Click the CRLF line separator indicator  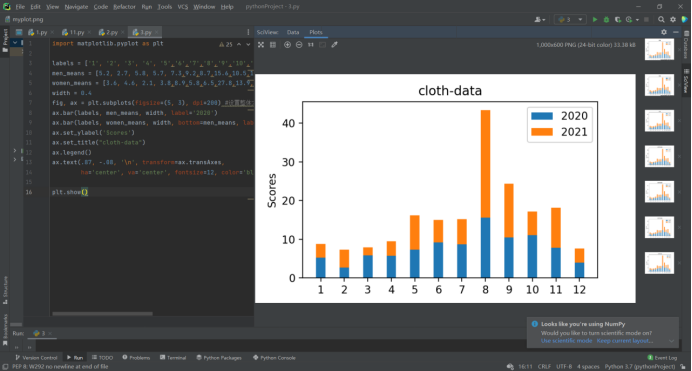[x=544, y=367]
